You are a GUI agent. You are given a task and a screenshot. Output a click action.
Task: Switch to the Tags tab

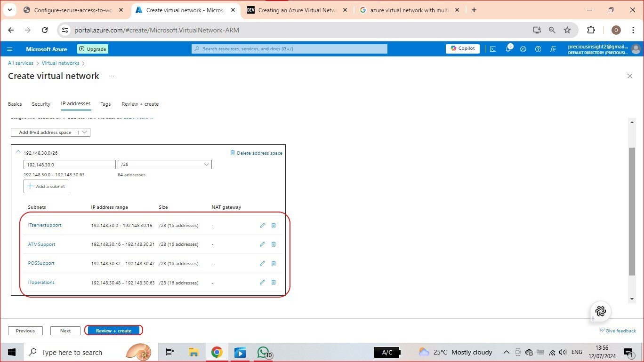[105, 104]
